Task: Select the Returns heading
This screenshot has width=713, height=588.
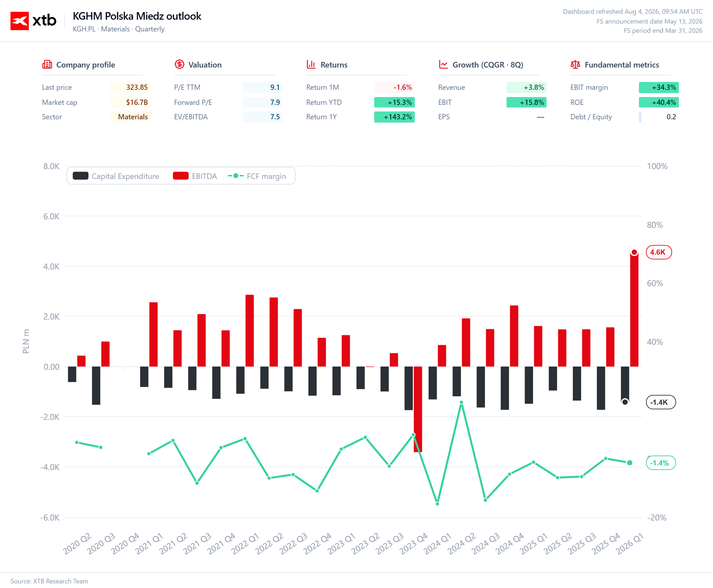Action: [x=334, y=65]
